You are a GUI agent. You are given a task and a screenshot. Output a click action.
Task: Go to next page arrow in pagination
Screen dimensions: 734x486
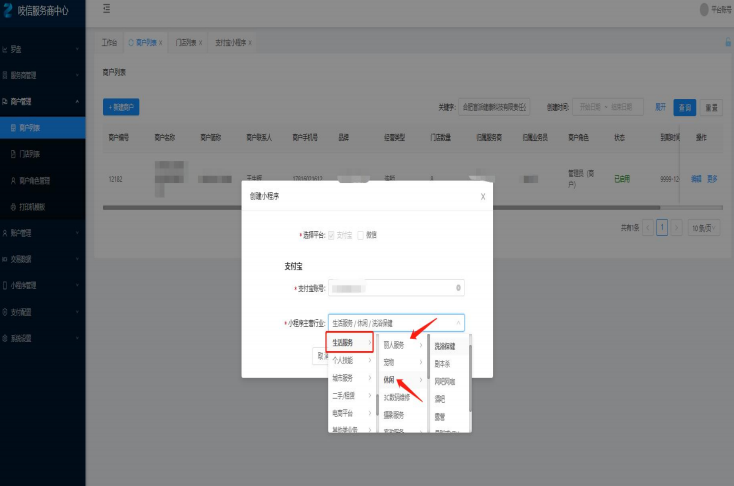click(676, 228)
